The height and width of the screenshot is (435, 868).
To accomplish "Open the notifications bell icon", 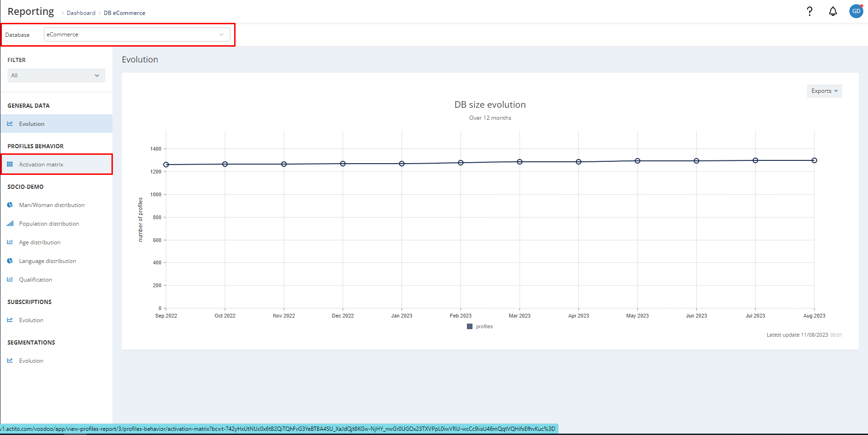I will point(833,11).
